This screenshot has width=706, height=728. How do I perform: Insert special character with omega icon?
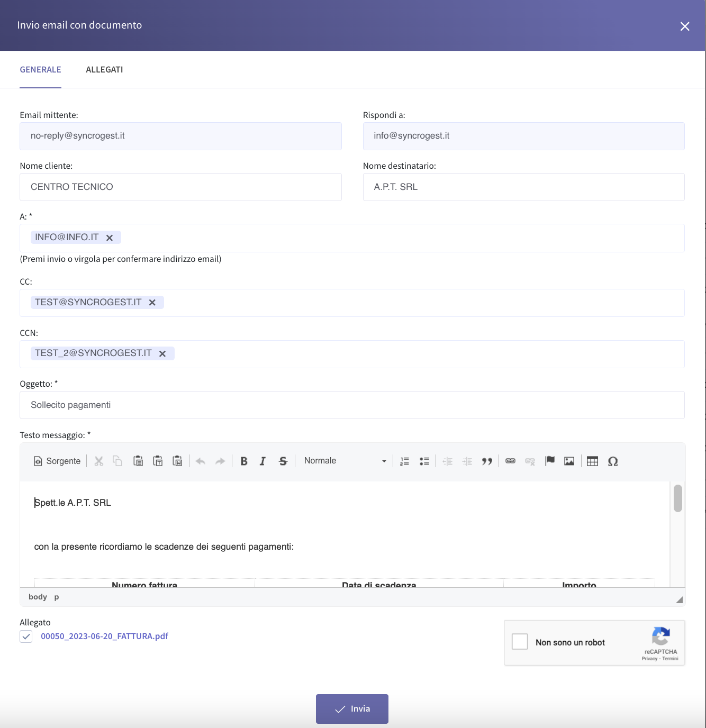point(613,461)
